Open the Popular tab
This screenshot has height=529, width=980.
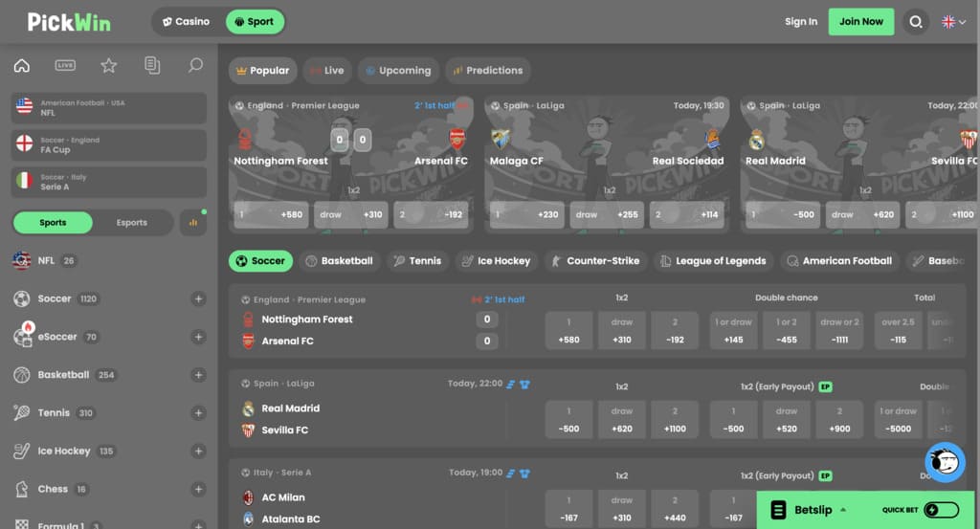[x=263, y=71]
